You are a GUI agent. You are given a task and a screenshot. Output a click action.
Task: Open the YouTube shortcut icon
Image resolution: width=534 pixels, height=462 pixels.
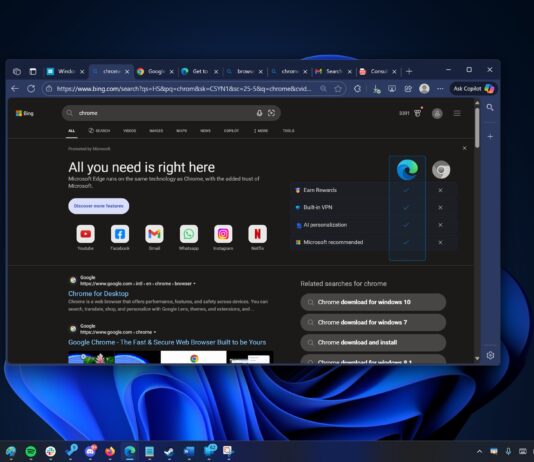85,234
